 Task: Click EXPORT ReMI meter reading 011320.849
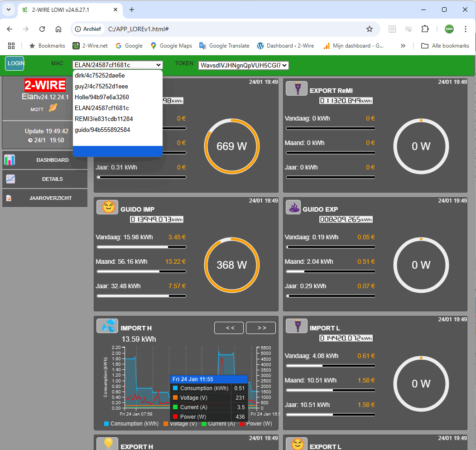point(346,101)
